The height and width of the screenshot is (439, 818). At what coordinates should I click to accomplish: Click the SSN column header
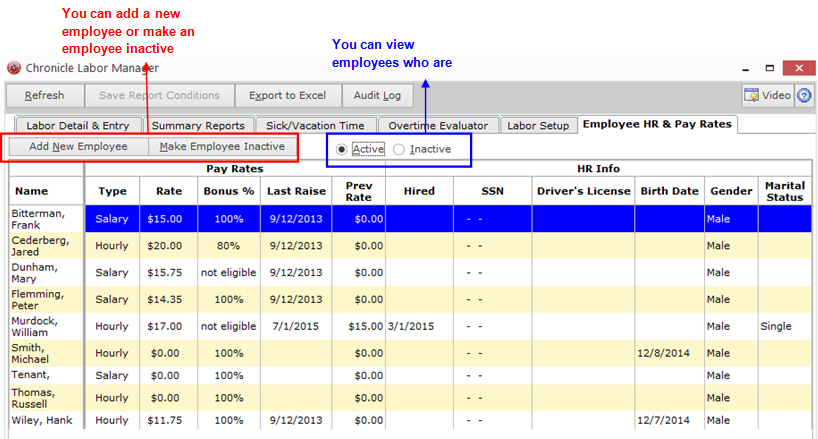tap(492, 191)
